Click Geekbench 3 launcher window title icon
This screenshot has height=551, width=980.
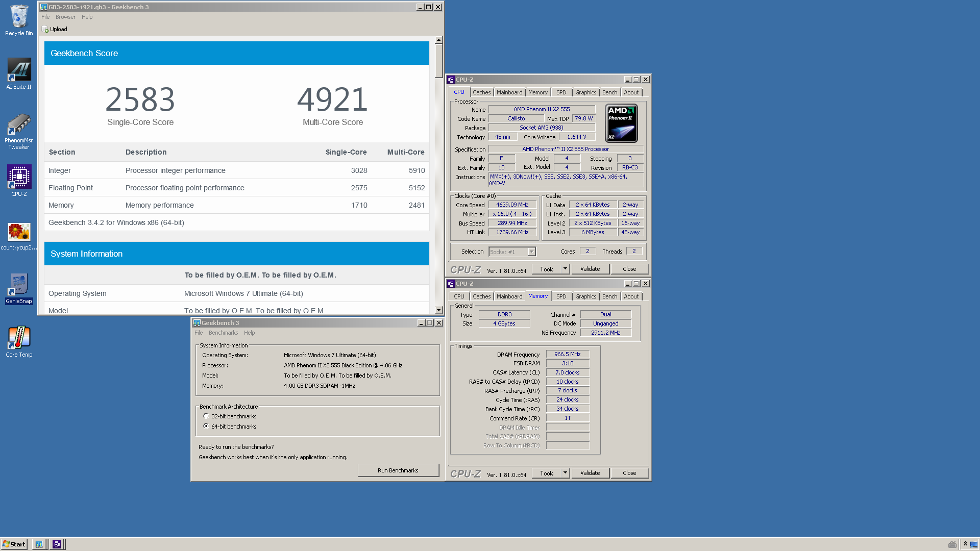197,323
